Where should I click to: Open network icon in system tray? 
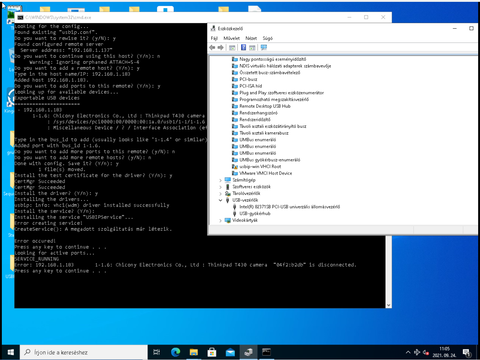417,352
